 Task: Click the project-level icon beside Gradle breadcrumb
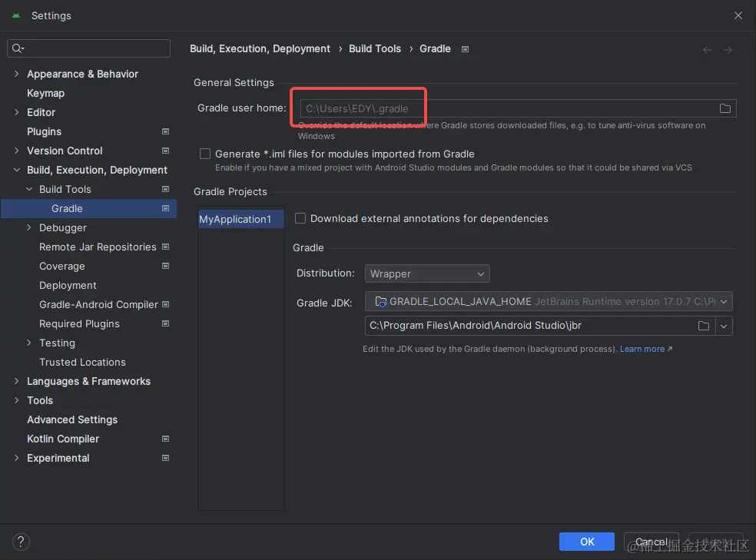465,49
